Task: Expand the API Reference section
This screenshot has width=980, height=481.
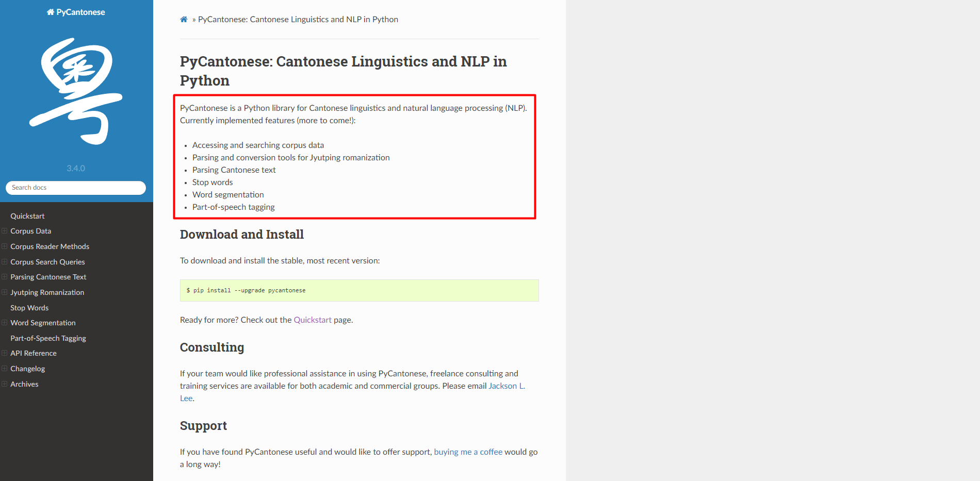Action: point(5,353)
